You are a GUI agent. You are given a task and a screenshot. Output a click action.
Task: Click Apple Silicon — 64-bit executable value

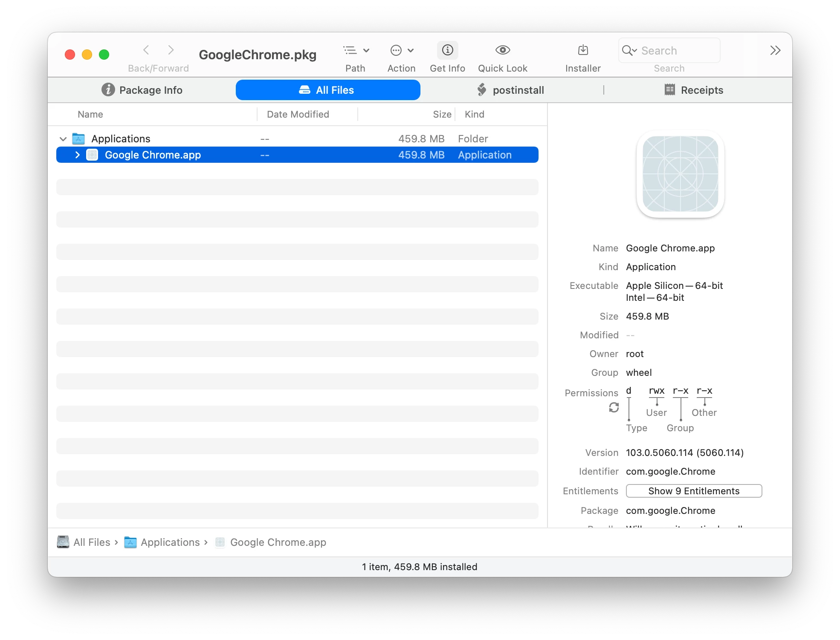(x=675, y=285)
